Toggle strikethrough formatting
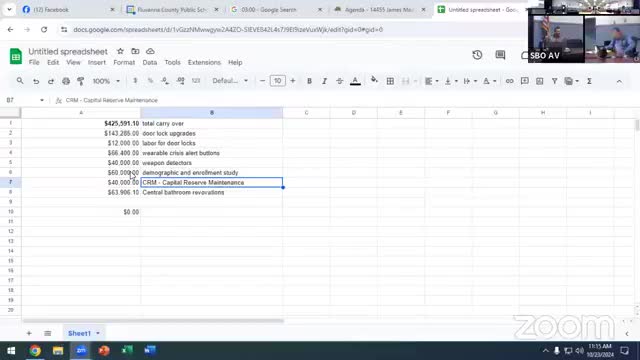The image size is (640, 360). pyautogui.click(x=340, y=81)
